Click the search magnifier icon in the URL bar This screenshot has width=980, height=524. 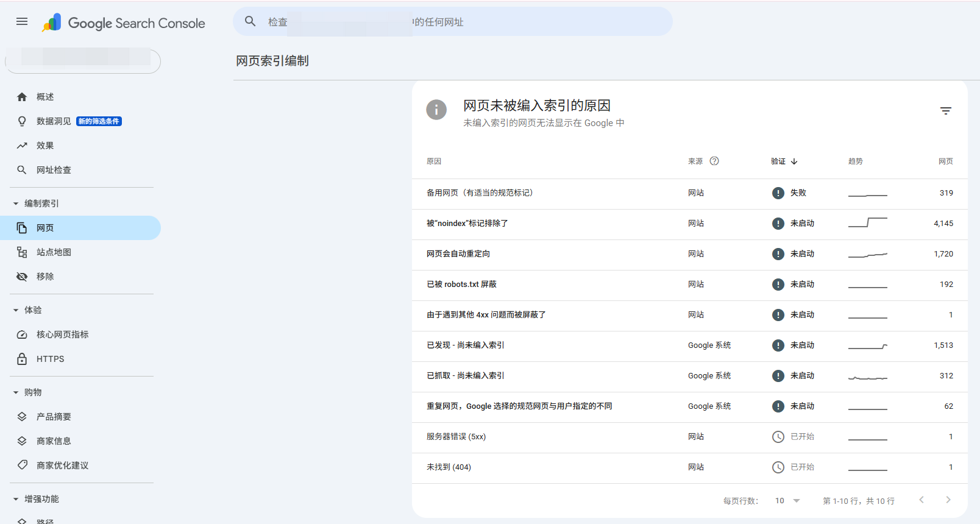pyautogui.click(x=250, y=22)
